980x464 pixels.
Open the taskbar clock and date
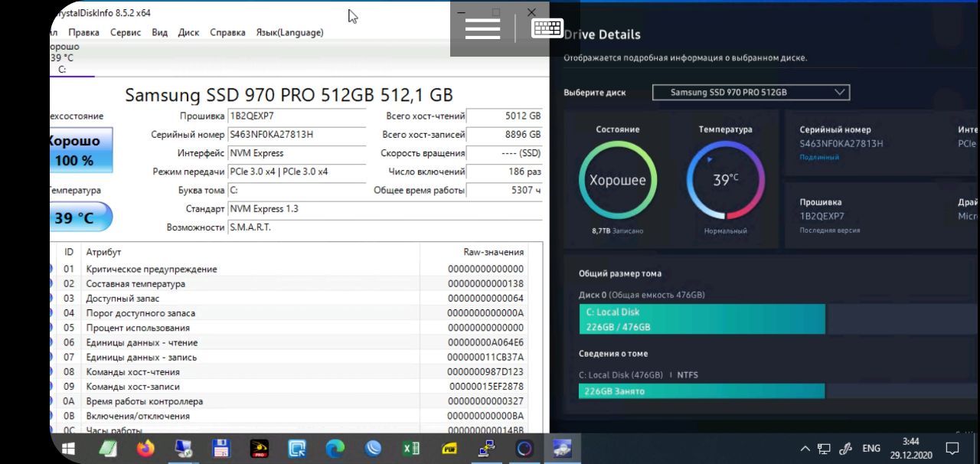[x=910, y=448]
